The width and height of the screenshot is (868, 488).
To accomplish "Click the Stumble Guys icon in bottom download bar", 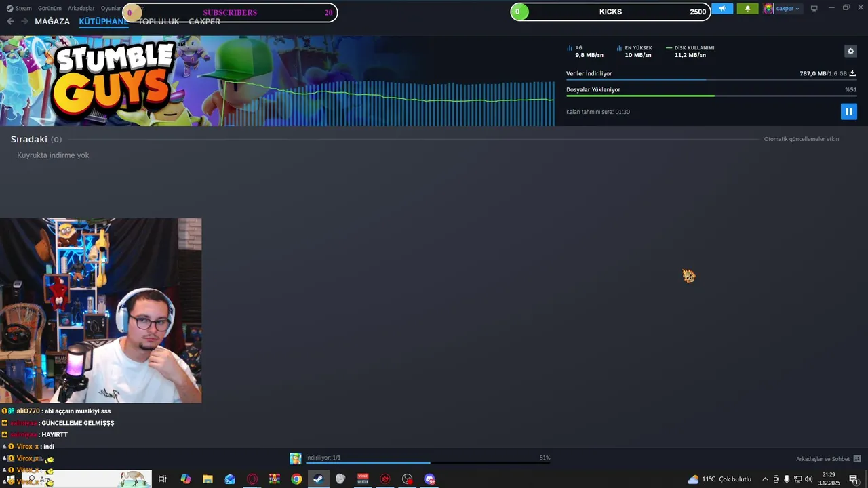I will pyautogui.click(x=296, y=459).
